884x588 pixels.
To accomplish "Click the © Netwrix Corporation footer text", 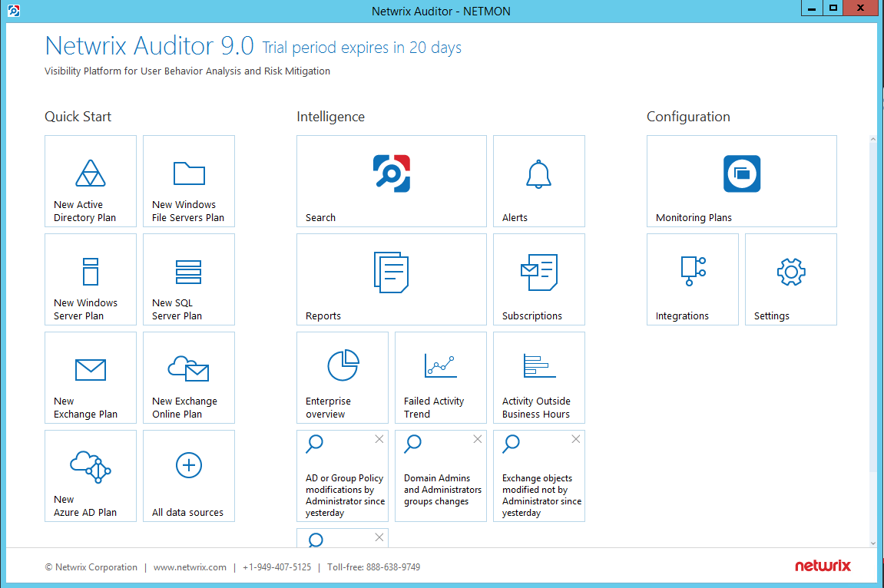I will pyautogui.click(x=91, y=567).
